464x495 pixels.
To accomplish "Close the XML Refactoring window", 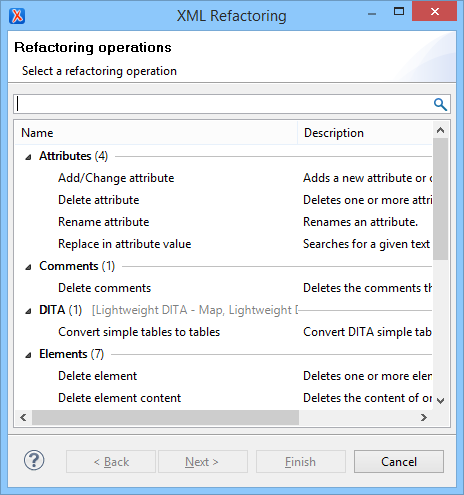I will [x=435, y=12].
